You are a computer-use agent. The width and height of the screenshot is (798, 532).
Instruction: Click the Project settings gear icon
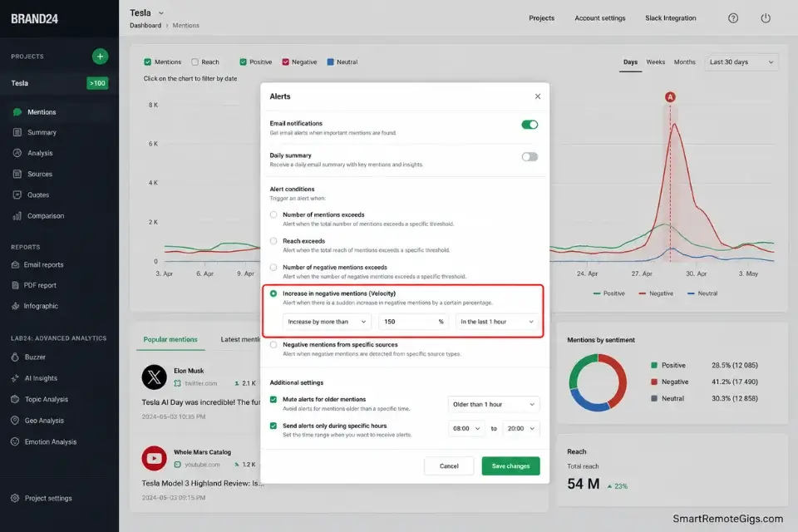pos(15,499)
